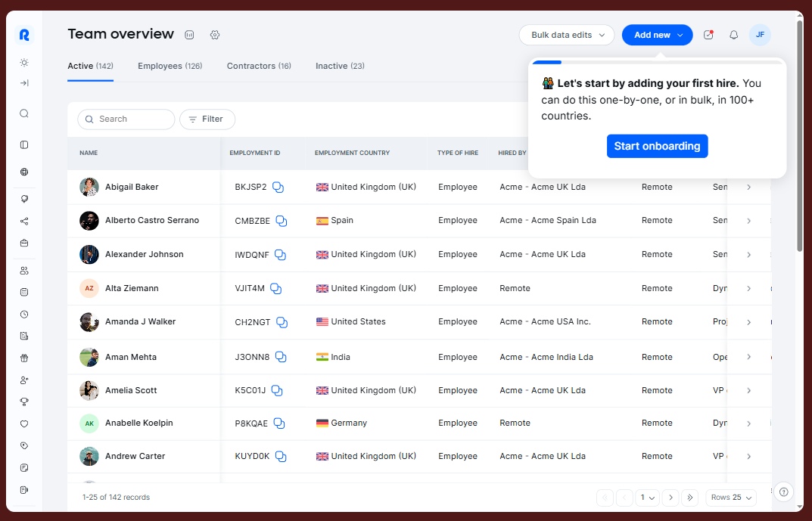The height and width of the screenshot is (521, 812).
Task: Open the tasks icon with red dot
Action: [x=708, y=35]
